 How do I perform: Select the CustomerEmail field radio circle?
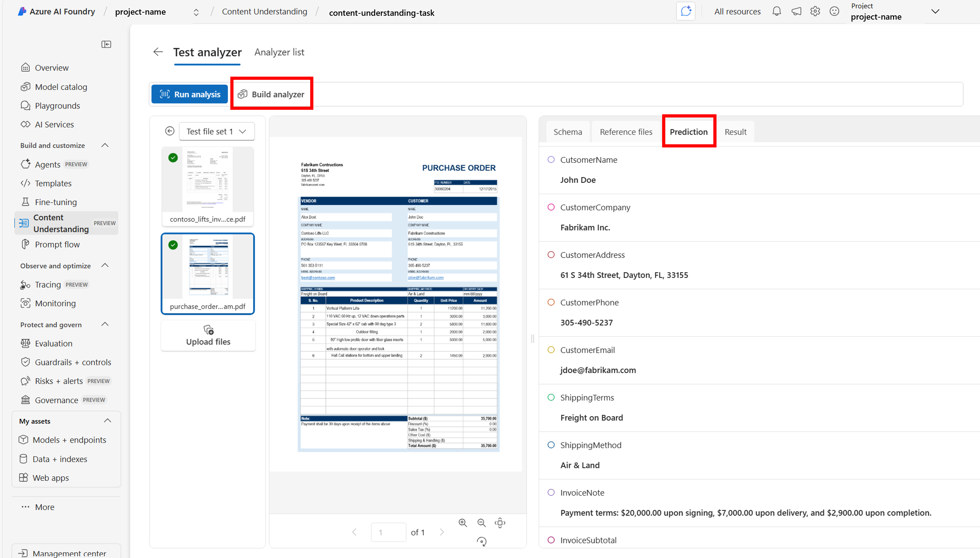(x=551, y=350)
